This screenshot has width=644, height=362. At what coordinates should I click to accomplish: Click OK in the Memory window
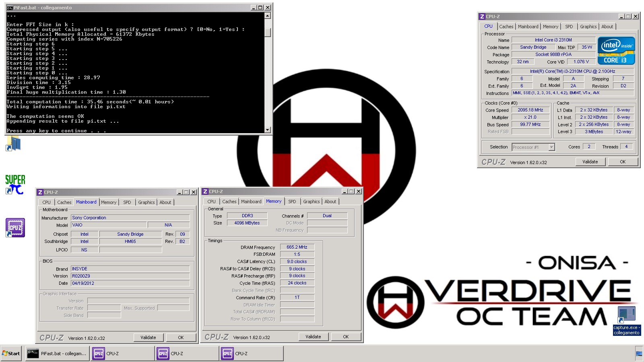coord(346,337)
